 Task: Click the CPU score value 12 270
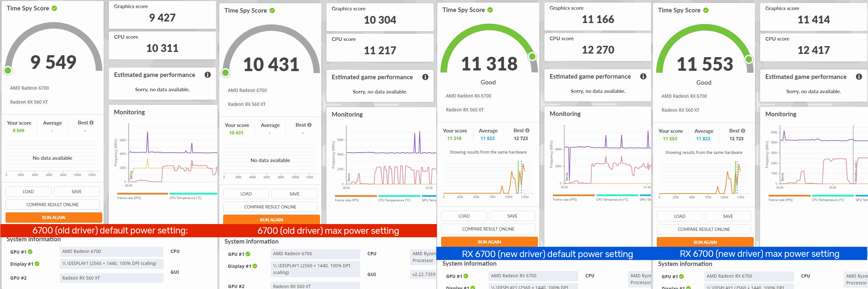click(x=598, y=50)
